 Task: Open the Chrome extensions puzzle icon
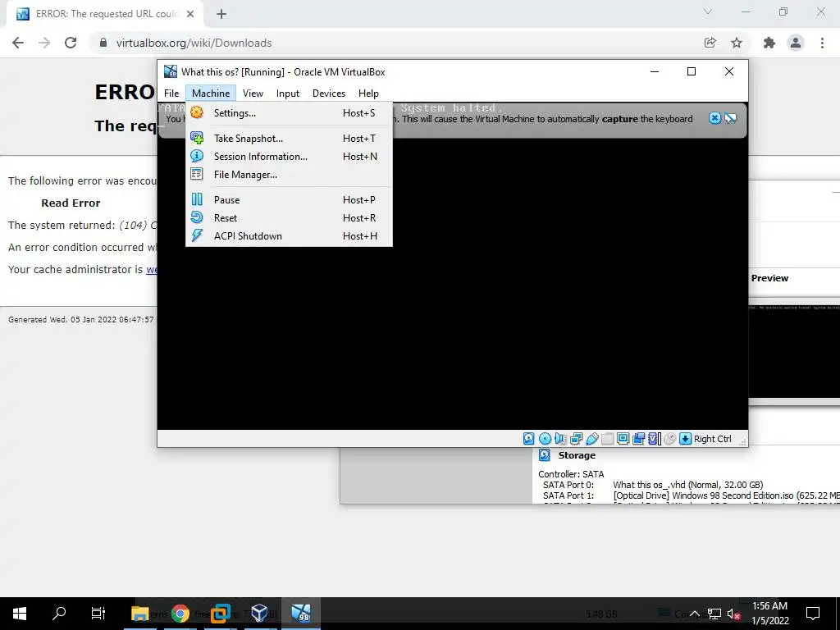pyautogui.click(x=769, y=43)
